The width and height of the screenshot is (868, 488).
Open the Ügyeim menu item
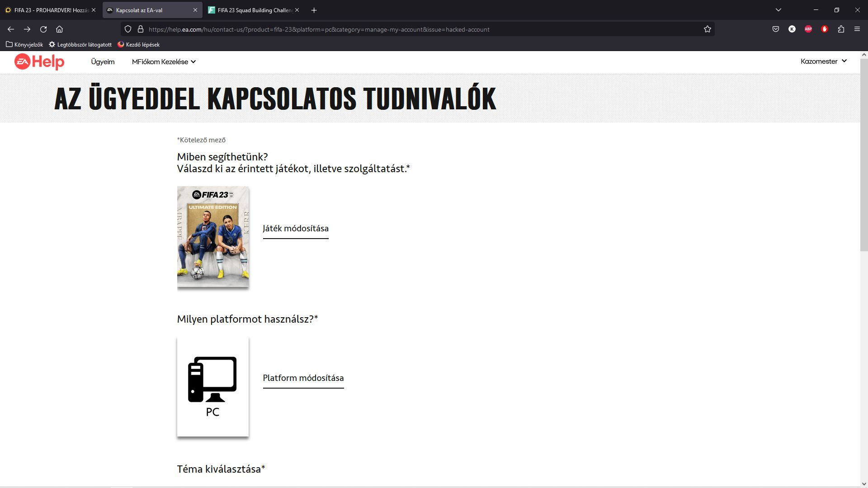pos(103,62)
